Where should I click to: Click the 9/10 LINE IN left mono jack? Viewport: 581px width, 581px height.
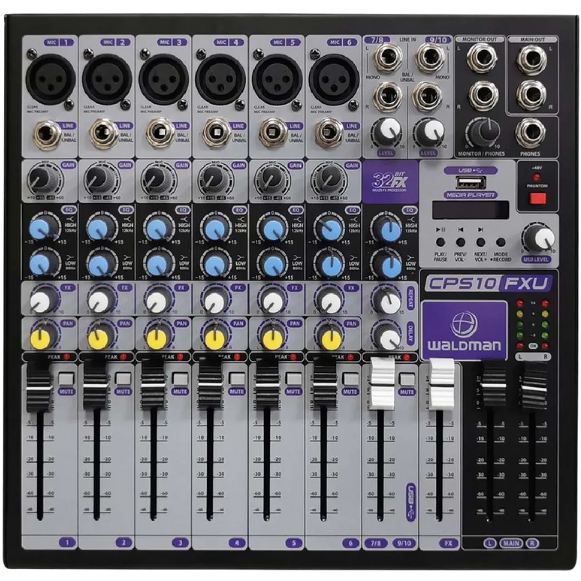tap(431, 57)
